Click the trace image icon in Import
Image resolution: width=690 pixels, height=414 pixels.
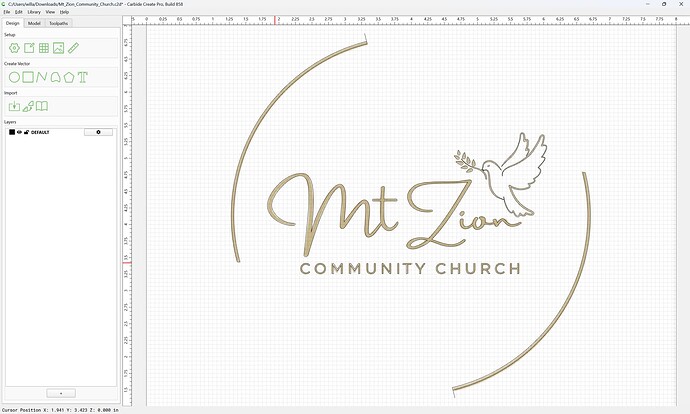pos(28,106)
